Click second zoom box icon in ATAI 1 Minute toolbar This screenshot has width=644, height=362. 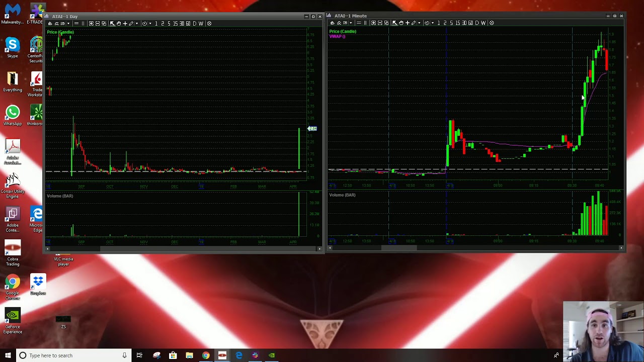coord(380,23)
